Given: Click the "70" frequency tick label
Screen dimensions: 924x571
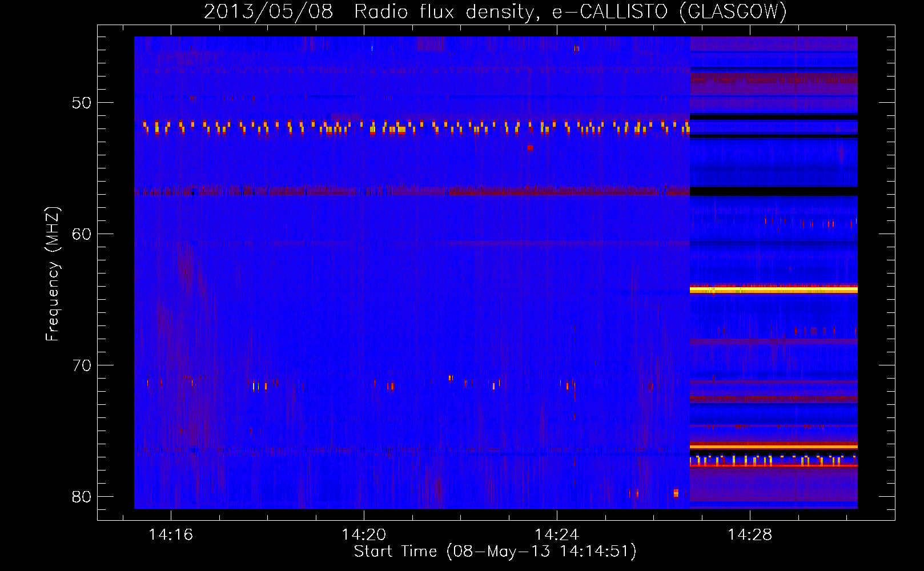Looking at the screenshot, I should pyautogui.click(x=82, y=365).
